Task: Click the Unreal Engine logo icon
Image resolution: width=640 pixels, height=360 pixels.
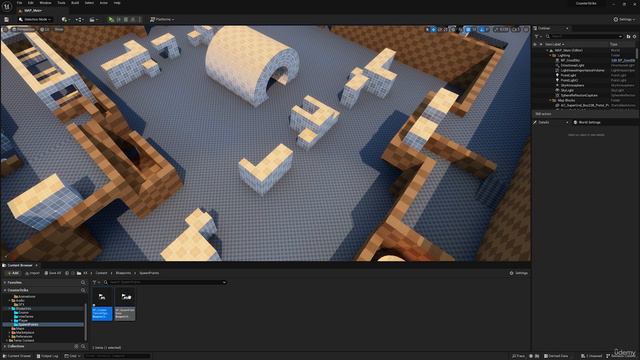Action: point(7,7)
